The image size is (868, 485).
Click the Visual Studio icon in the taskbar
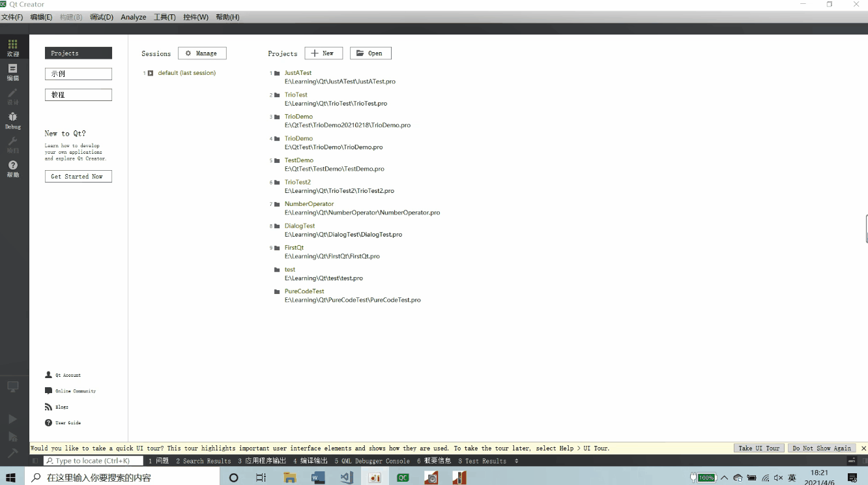point(347,477)
